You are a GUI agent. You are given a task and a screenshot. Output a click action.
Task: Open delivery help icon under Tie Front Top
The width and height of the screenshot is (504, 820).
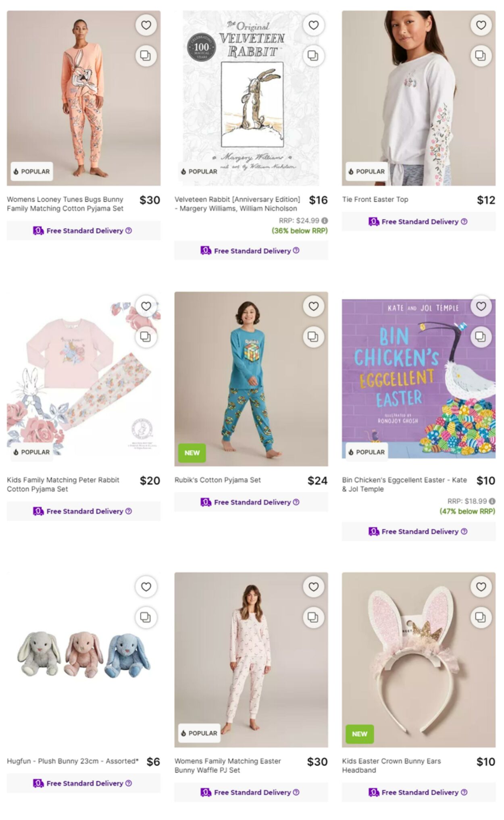[464, 221]
